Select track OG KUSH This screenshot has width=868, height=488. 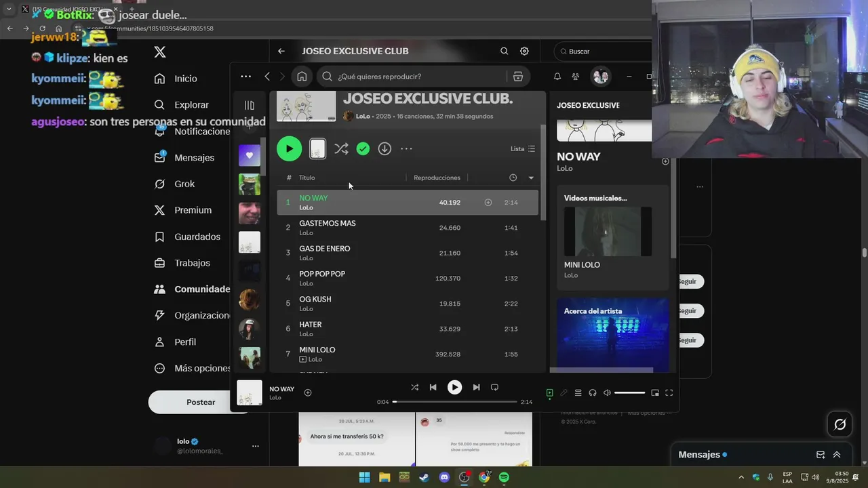(408, 304)
